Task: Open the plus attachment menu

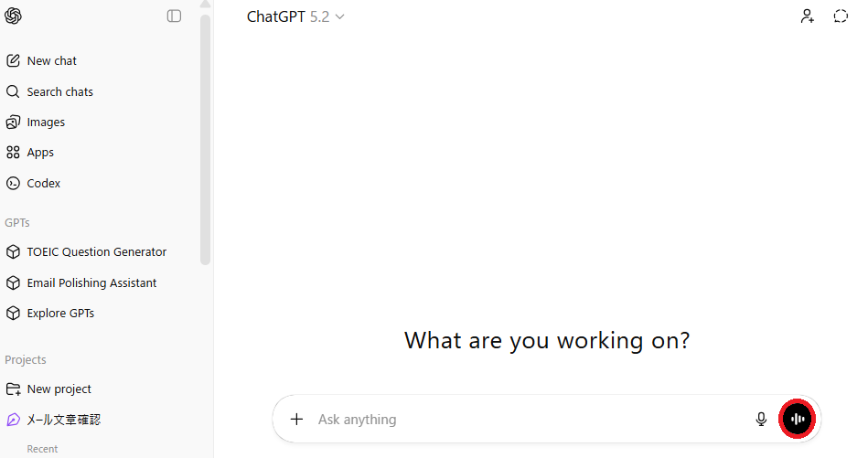Action: [x=296, y=420]
